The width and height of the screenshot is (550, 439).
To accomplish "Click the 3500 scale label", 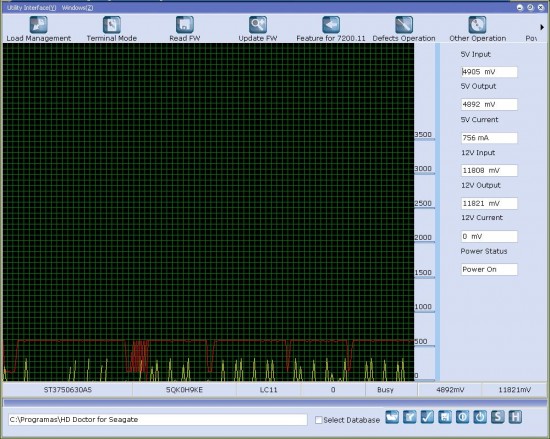I will (423, 135).
